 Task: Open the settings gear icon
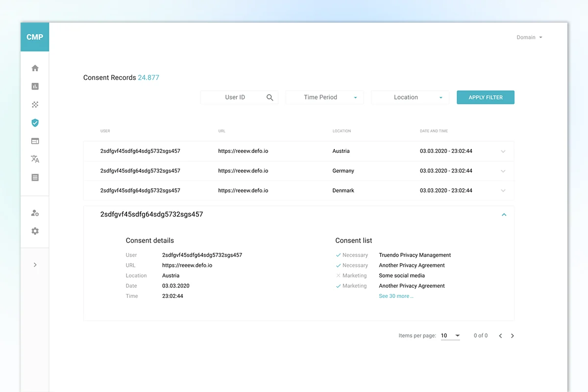[35, 231]
